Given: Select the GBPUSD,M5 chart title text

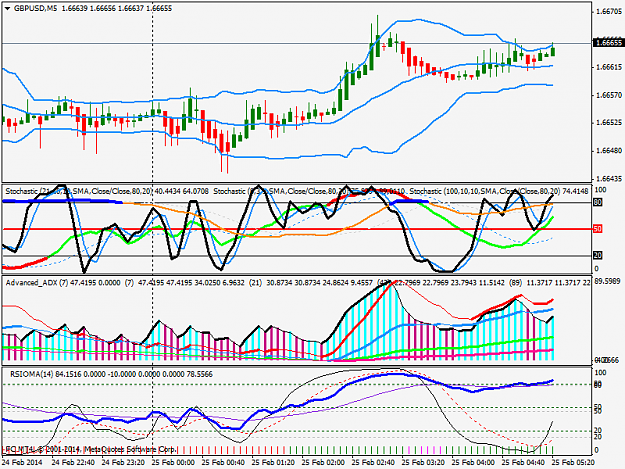Looking at the screenshot, I should [x=35, y=8].
